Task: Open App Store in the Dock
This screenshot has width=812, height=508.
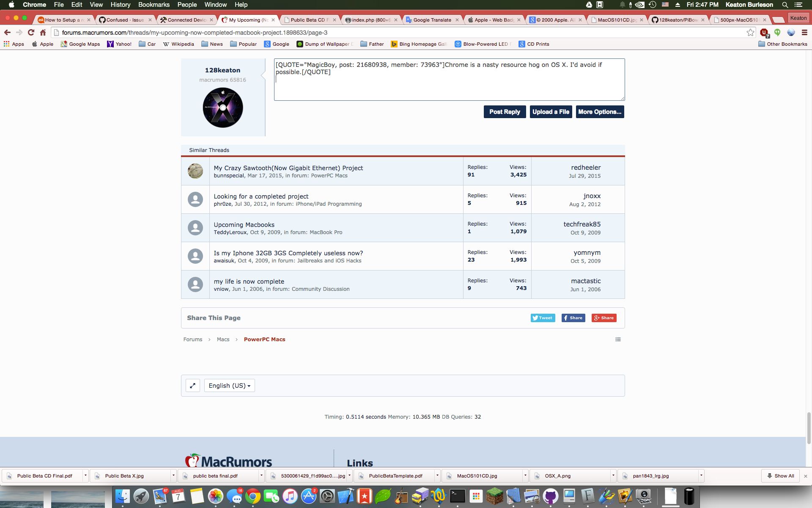Action: pos(309,496)
